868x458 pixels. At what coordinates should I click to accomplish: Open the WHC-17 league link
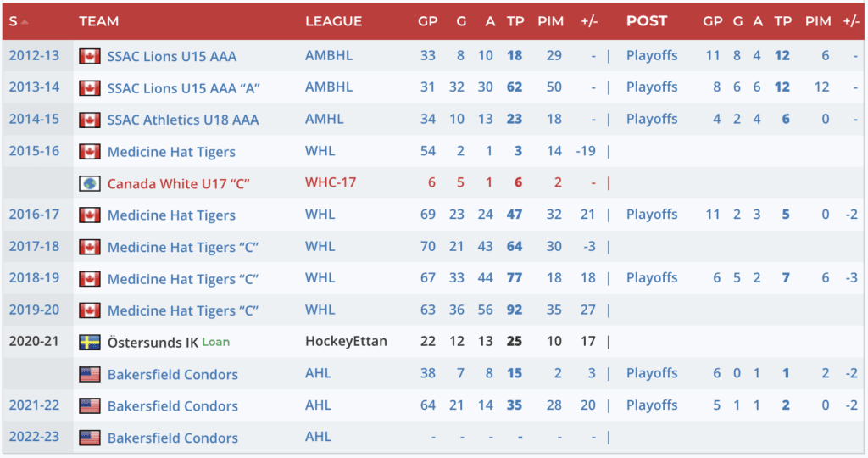pyautogui.click(x=330, y=183)
